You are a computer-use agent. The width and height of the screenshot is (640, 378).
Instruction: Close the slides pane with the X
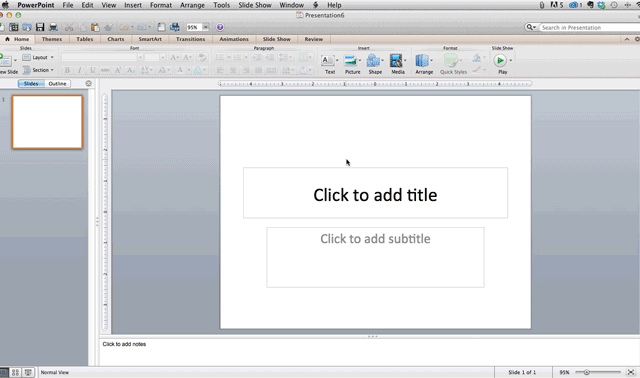point(89,84)
